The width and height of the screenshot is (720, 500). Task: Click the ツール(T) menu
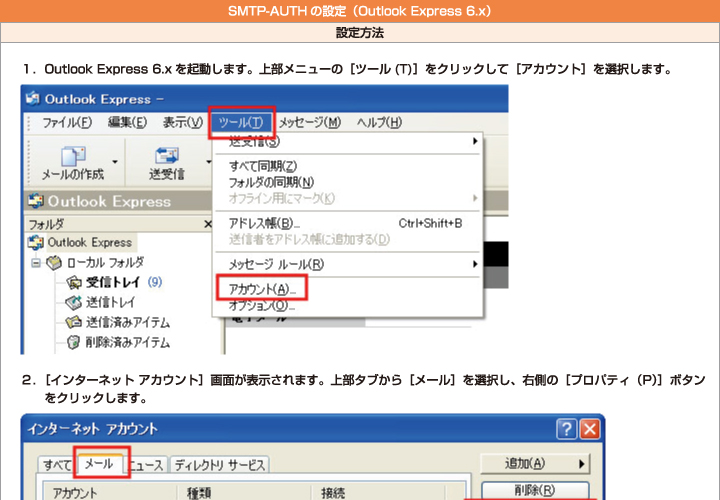[x=242, y=123]
